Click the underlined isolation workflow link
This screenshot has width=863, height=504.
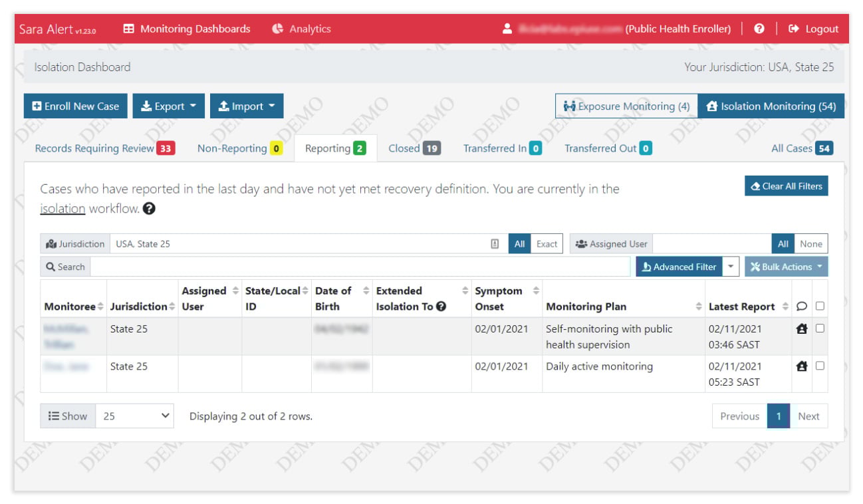[x=62, y=209]
